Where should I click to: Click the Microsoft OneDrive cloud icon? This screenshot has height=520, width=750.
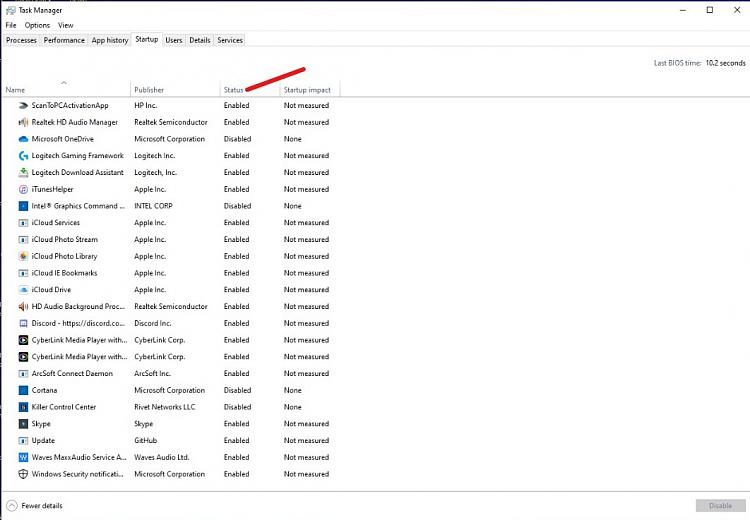(x=23, y=139)
